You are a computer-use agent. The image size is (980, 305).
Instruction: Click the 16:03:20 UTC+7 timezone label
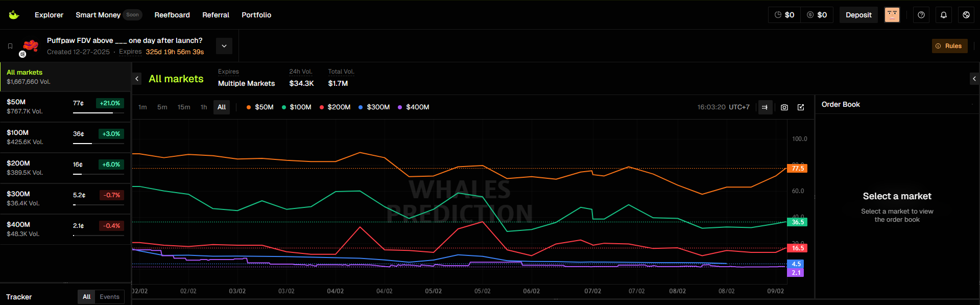pos(724,107)
